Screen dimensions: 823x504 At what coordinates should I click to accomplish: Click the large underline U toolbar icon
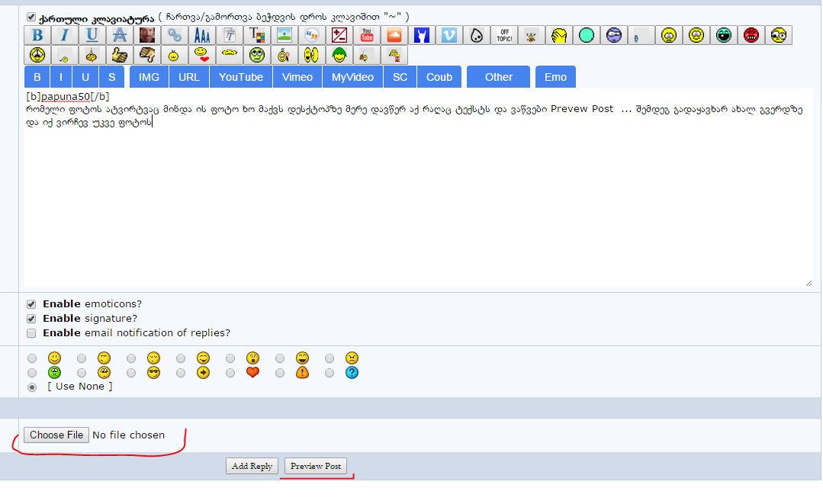tap(92, 35)
